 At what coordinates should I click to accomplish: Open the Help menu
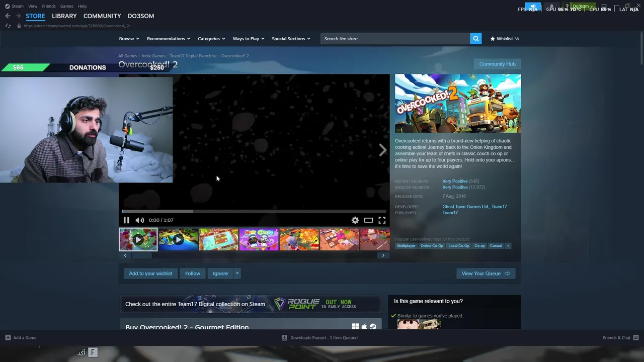pos(82,6)
